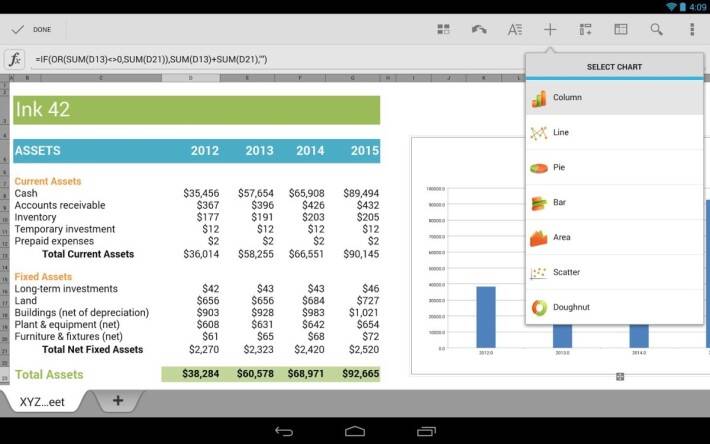The image size is (710, 444).
Task: Select the Long-term investments label
Action: pos(66,289)
